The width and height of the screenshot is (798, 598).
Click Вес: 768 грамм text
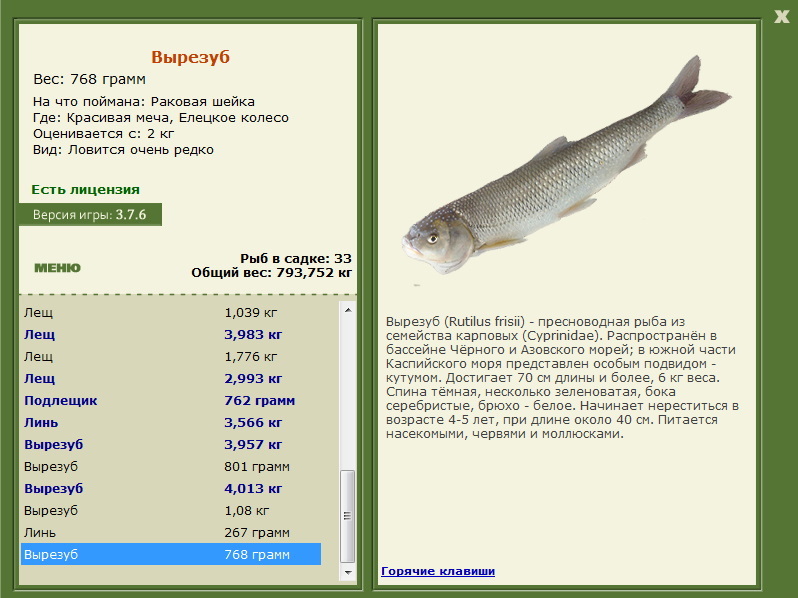click(90, 79)
